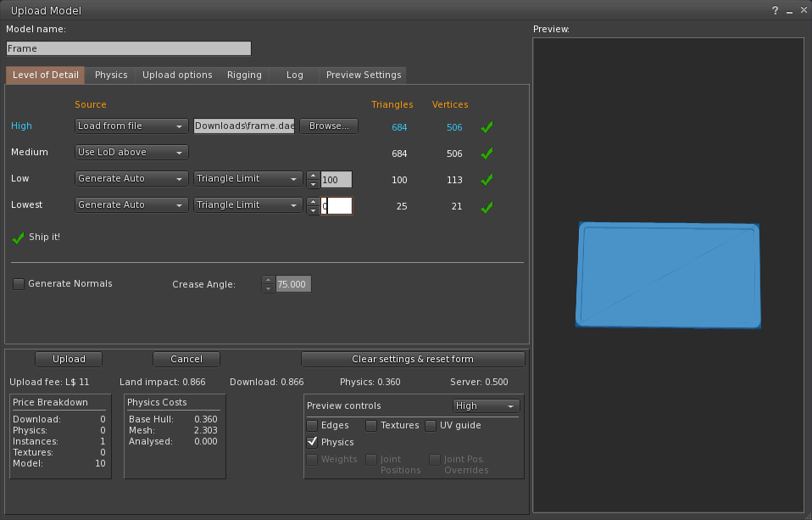Click the Physics Costs Mesh value 2.303
The height and width of the screenshot is (520, 812).
click(206, 430)
